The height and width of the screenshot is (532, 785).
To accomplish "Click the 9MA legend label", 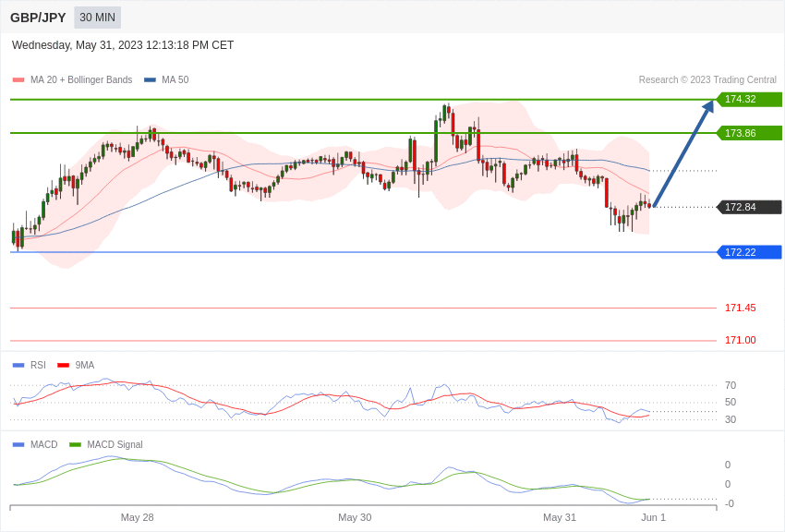I will click(x=85, y=366).
